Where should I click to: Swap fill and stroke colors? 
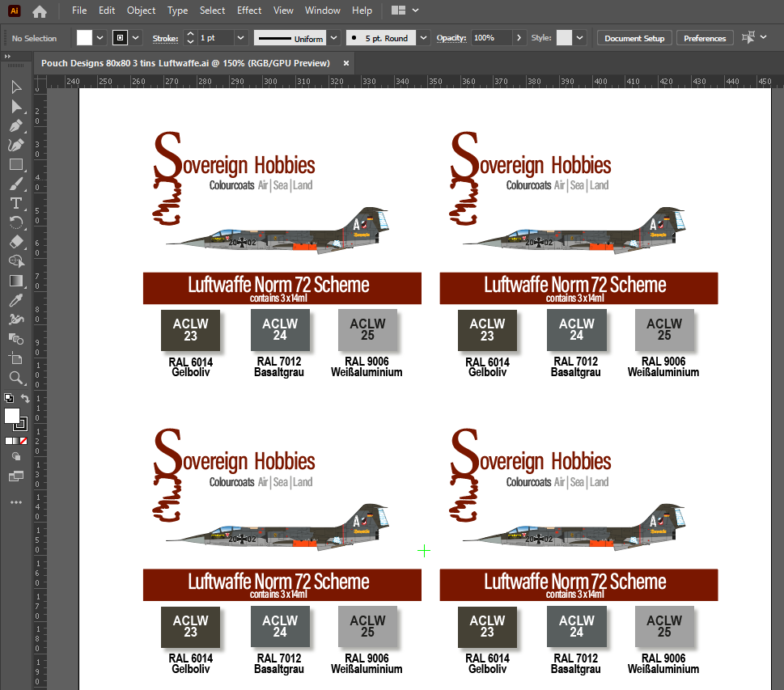tap(25, 399)
